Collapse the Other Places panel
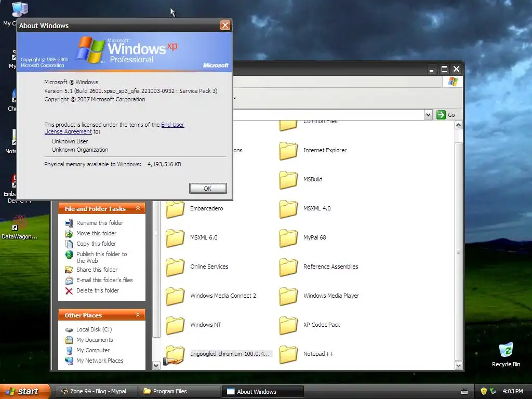The width and height of the screenshot is (532, 399). click(138, 315)
